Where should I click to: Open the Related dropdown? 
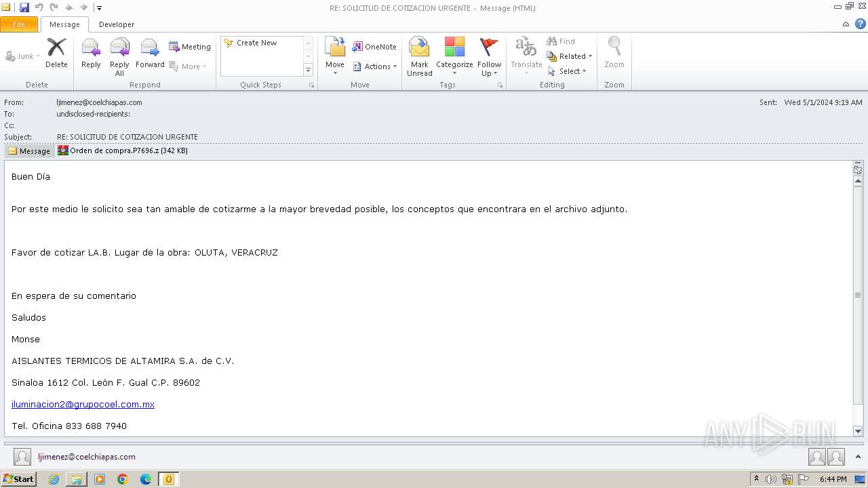(x=570, y=56)
